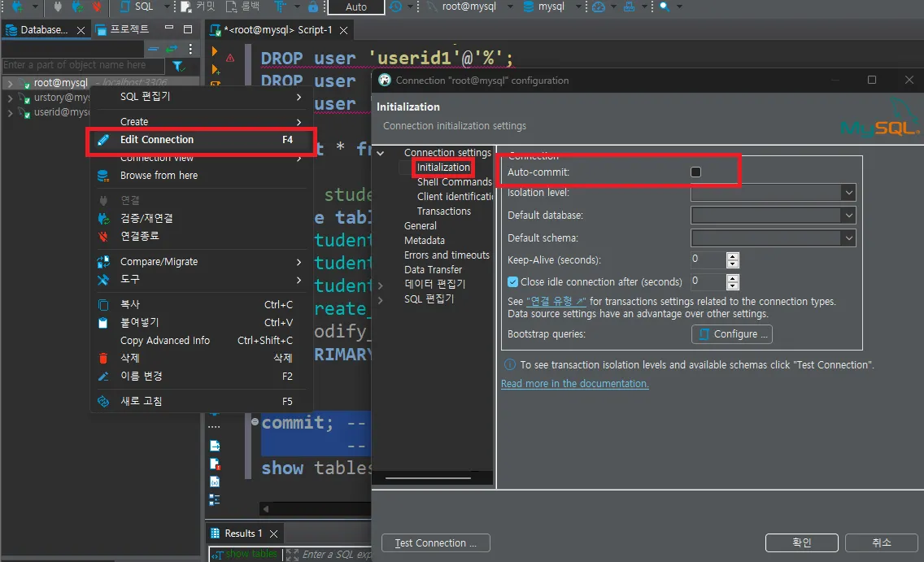
Task: Expand the 데이터 편집기 tree node
Action: point(381,285)
